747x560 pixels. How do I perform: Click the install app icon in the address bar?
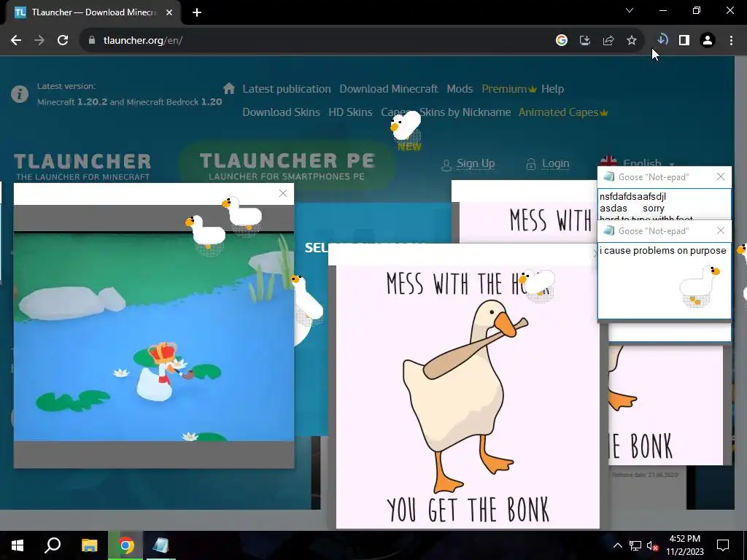point(585,41)
